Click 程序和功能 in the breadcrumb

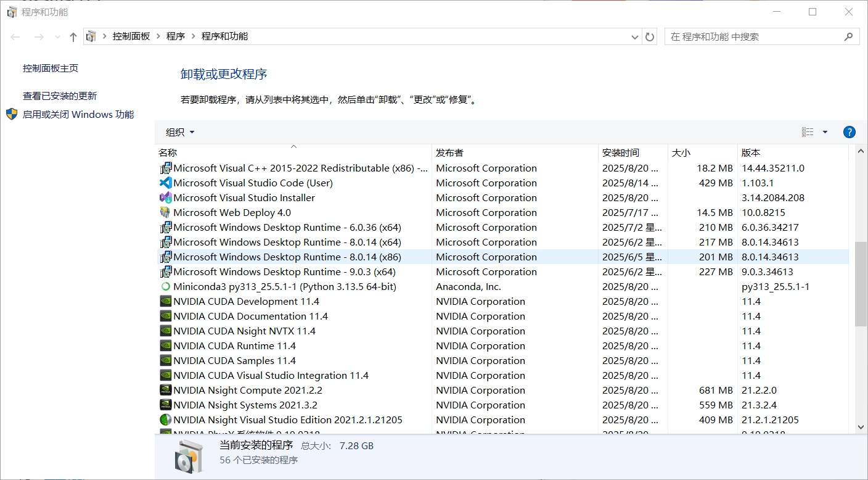click(224, 36)
